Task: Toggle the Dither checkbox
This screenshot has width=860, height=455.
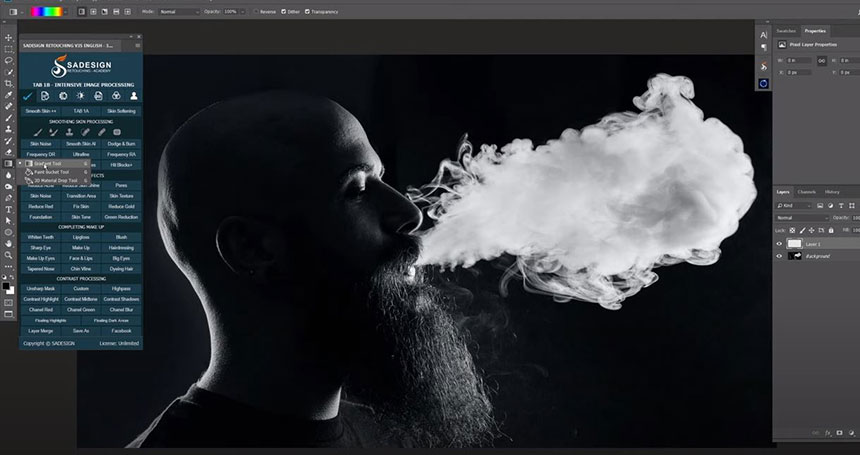Action: (284, 12)
